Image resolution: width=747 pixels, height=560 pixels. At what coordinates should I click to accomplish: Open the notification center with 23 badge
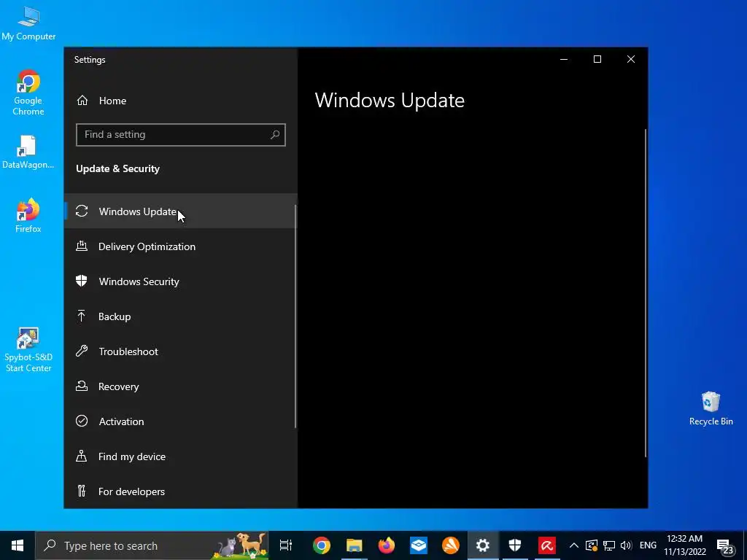click(725, 546)
